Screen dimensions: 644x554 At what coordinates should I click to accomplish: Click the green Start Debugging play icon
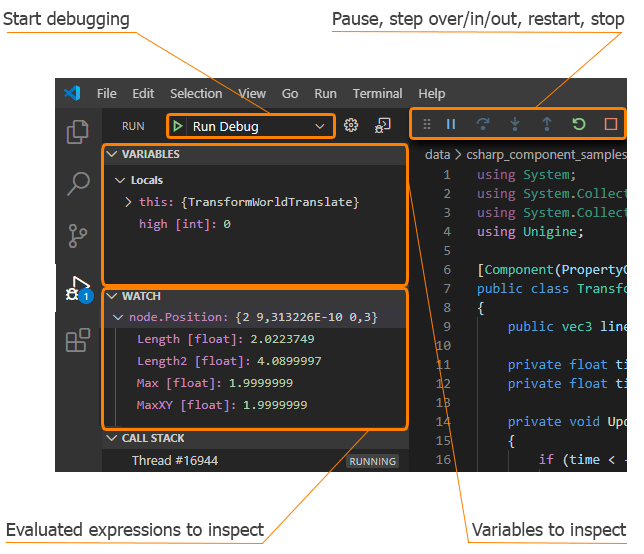[x=177, y=126]
